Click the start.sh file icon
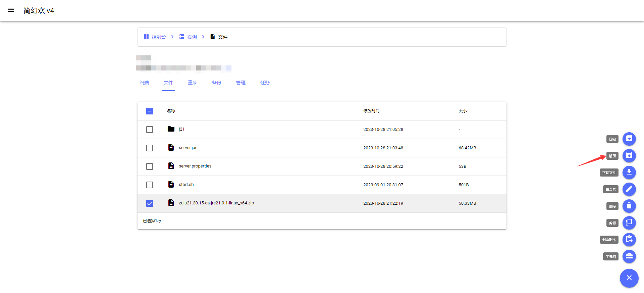The image size is (644, 293). (171, 185)
